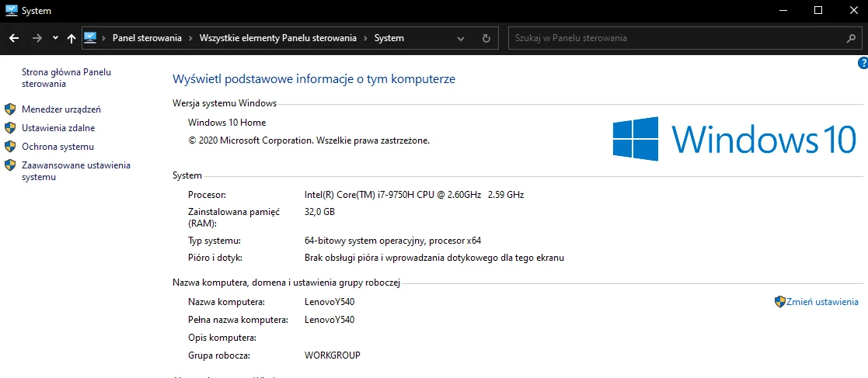Click the System window title bar icon

click(10, 10)
